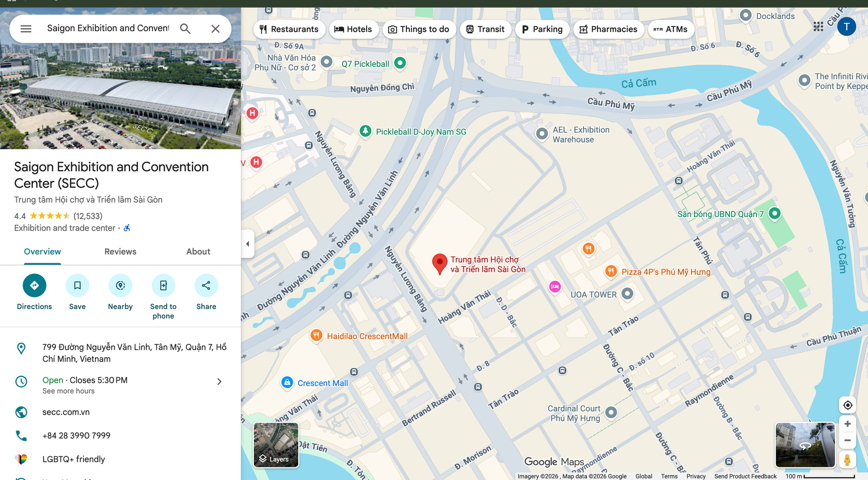Viewport: 868px width, 480px height.
Task: Search Nearby places icon
Action: pos(120,285)
